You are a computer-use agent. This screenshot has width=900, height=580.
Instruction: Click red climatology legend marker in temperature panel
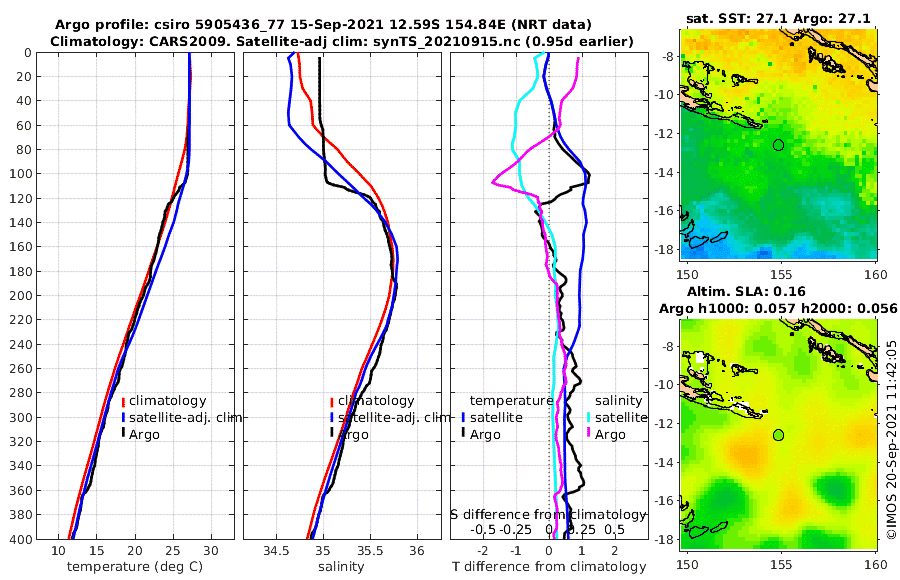(x=123, y=401)
